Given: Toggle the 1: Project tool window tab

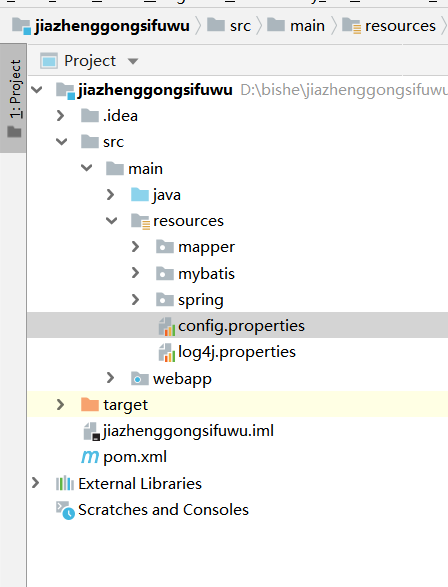Looking at the screenshot, I should [x=13, y=98].
